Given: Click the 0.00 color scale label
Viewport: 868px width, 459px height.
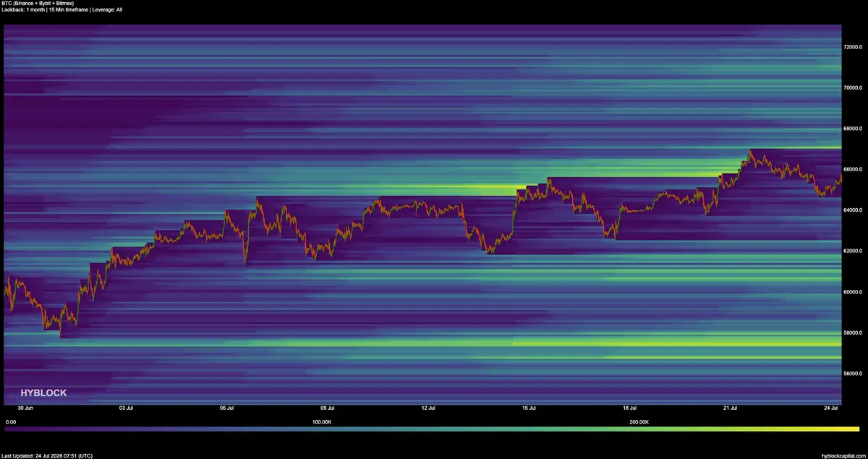Looking at the screenshot, I should pyautogui.click(x=11, y=421).
